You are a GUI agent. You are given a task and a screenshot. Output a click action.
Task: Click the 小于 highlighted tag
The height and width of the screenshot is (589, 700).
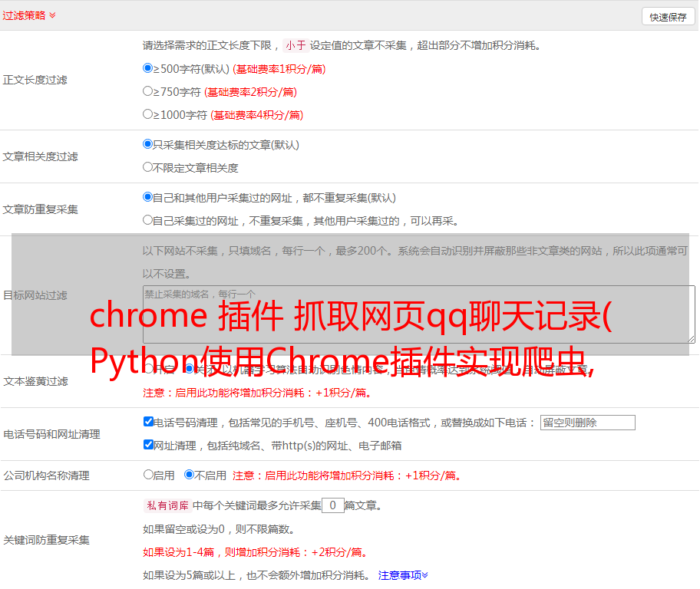pyautogui.click(x=296, y=45)
